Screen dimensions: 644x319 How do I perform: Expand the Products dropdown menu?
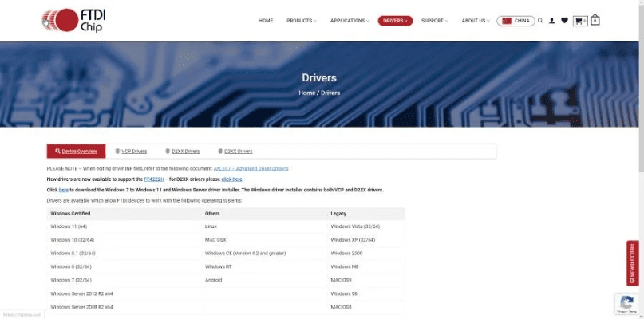coord(301,21)
